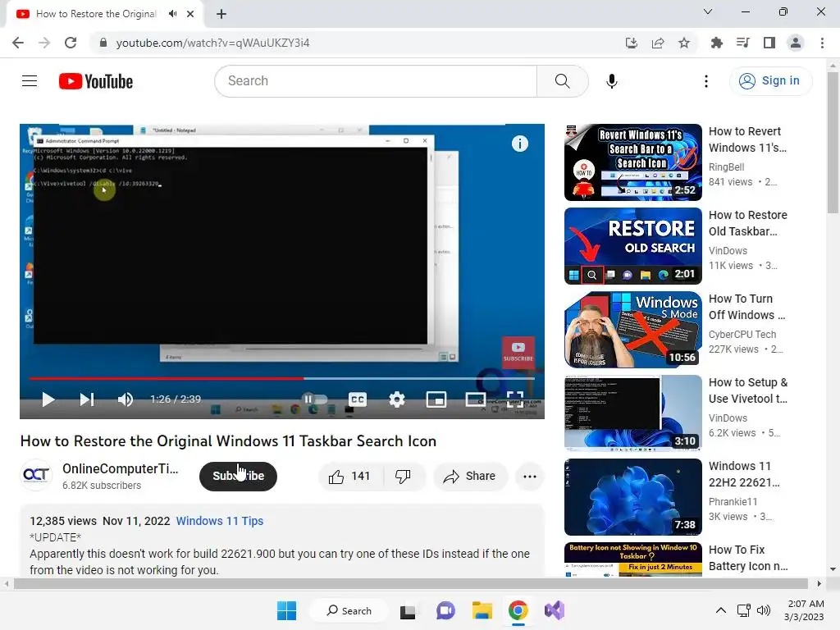The height and width of the screenshot is (630, 840).
Task: Open the Chrome extensions puzzle icon
Action: coord(716,43)
